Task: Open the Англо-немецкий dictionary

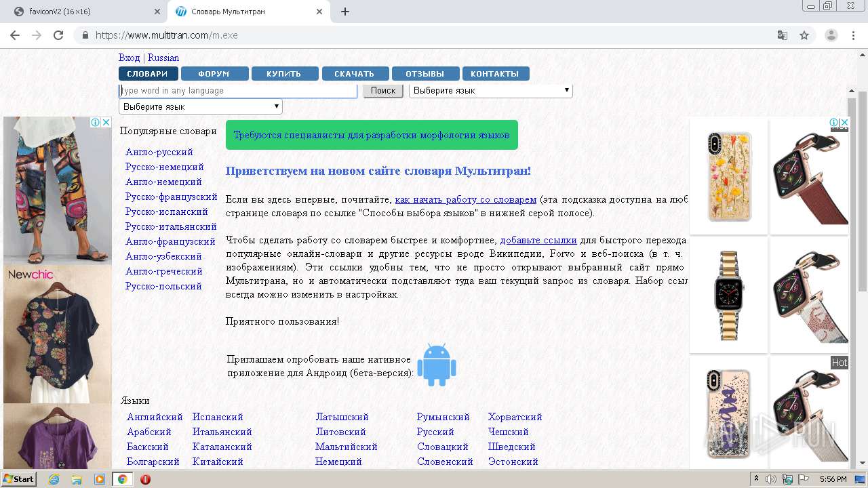Action: pos(163,182)
